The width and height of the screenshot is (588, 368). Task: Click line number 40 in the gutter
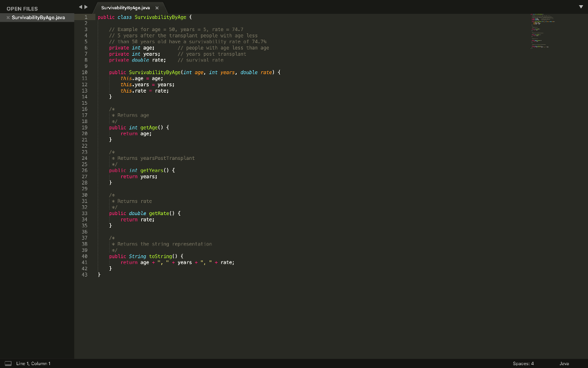(x=84, y=256)
